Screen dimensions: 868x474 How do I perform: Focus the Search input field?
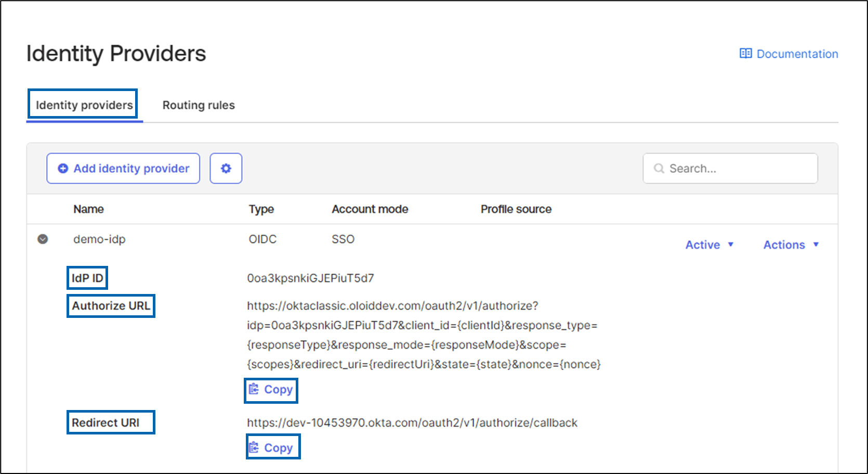tap(730, 168)
